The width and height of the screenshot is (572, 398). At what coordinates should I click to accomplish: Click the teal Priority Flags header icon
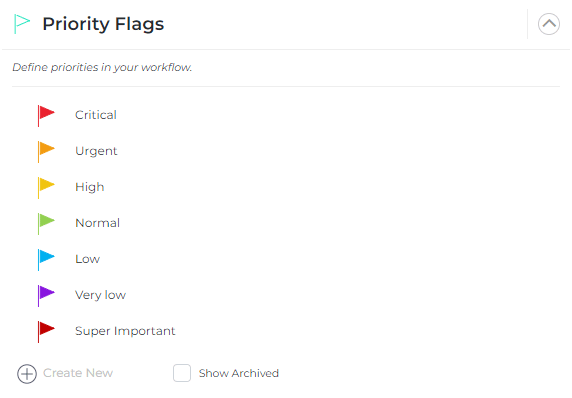point(22,24)
